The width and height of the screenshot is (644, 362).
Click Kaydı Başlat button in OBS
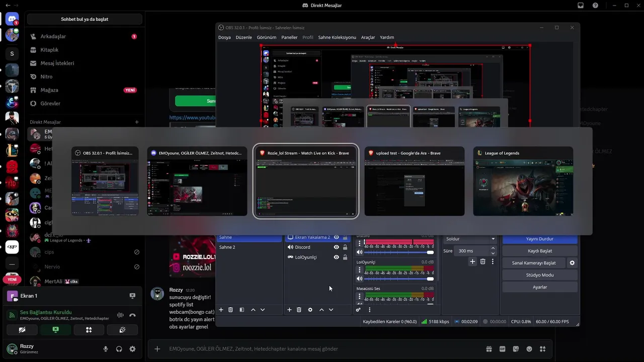point(540,251)
